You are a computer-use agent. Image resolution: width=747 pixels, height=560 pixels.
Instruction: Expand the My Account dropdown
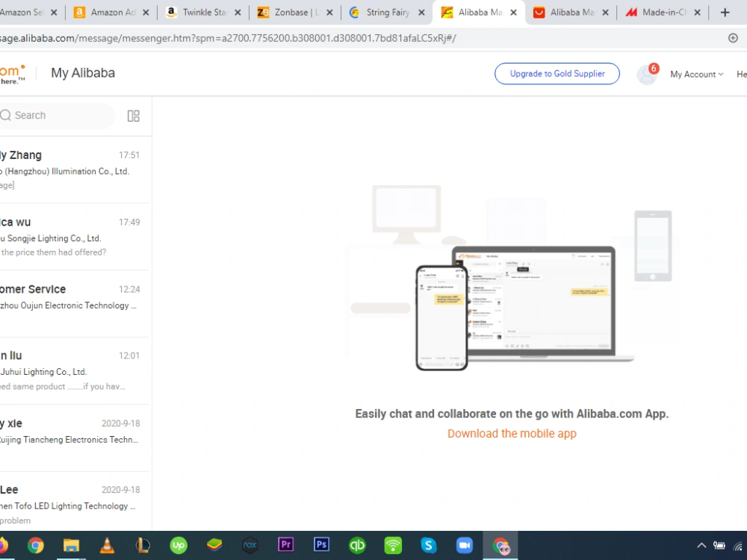click(x=696, y=74)
